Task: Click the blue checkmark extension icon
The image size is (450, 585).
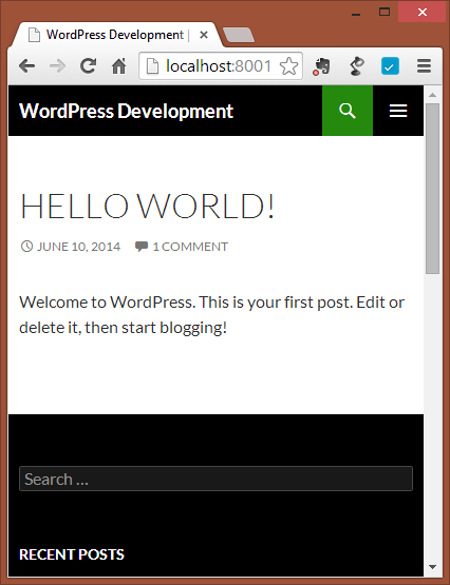Action: click(390, 66)
